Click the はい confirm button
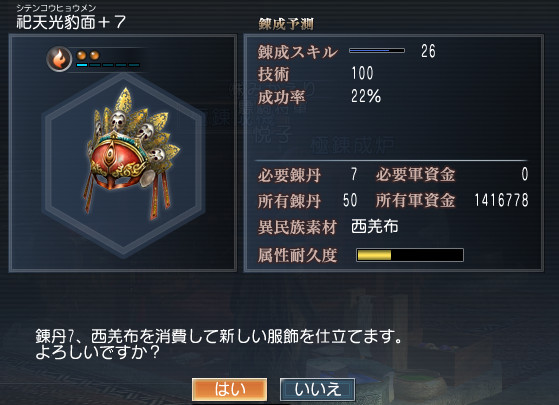The width and height of the screenshot is (559, 405). tap(229, 389)
